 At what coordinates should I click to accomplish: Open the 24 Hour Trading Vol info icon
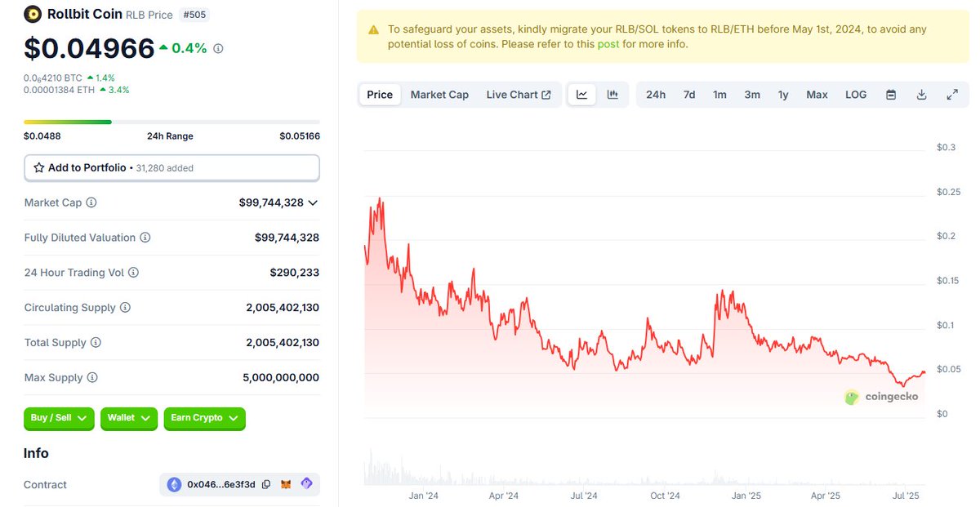[x=133, y=273]
